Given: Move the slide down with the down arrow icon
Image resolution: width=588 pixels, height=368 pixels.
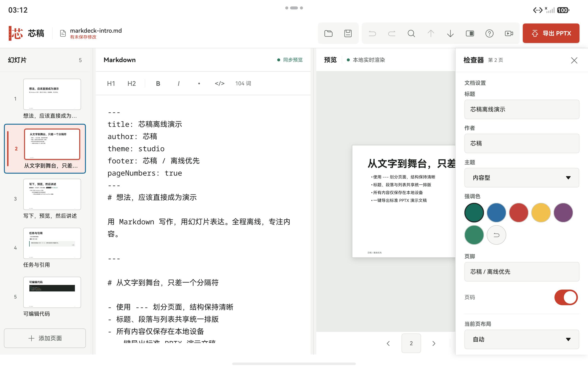Looking at the screenshot, I should (x=450, y=33).
